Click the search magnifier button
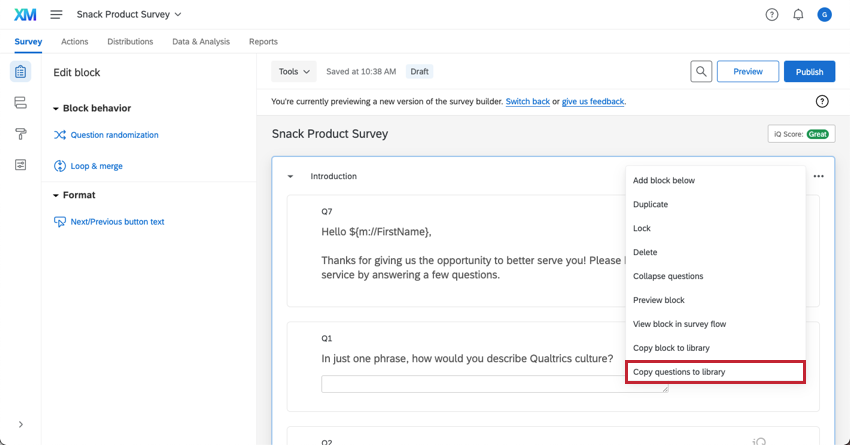Screen dimensions: 850x445 [701, 72]
